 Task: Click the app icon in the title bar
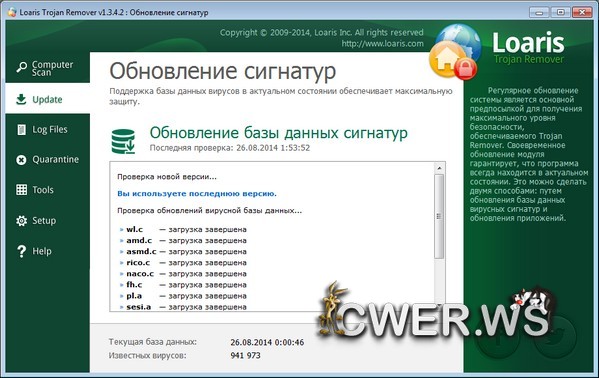coord(12,12)
